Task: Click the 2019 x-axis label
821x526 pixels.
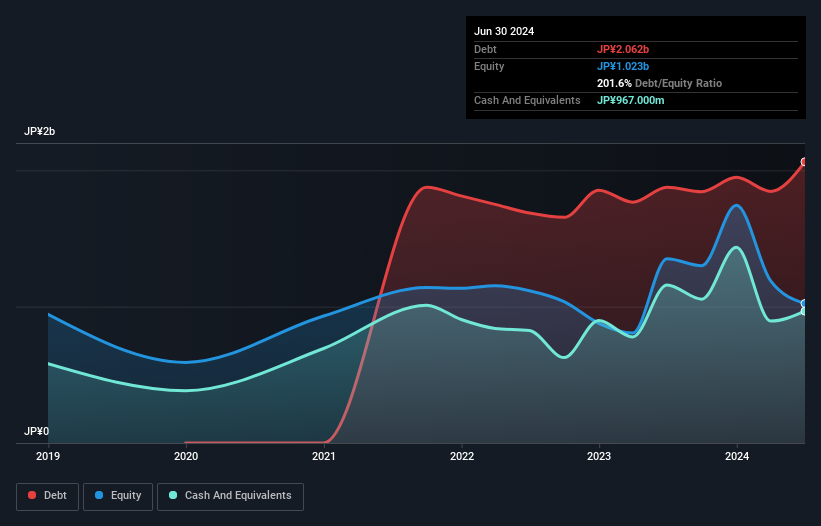Action: (48, 456)
